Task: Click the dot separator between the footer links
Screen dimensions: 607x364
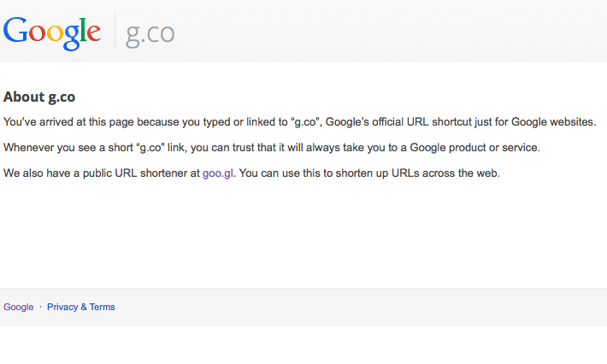Action: pyautogui.click(x=40, y=307)
